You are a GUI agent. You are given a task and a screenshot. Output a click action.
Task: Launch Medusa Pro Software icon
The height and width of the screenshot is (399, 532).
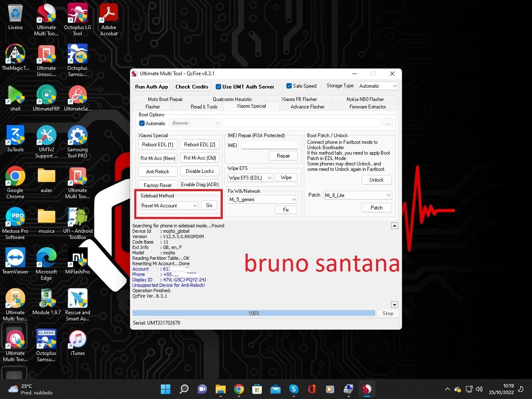click(15, 223)
